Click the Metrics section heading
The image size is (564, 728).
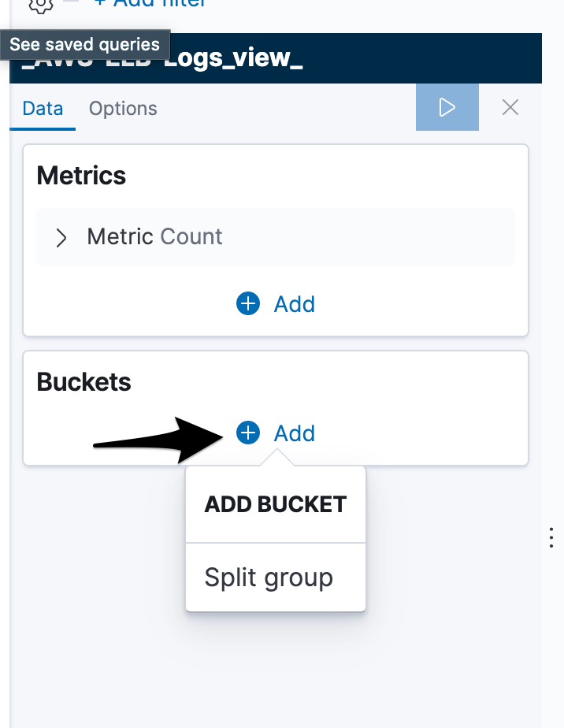pyautogui.click(x=81, y=176)
